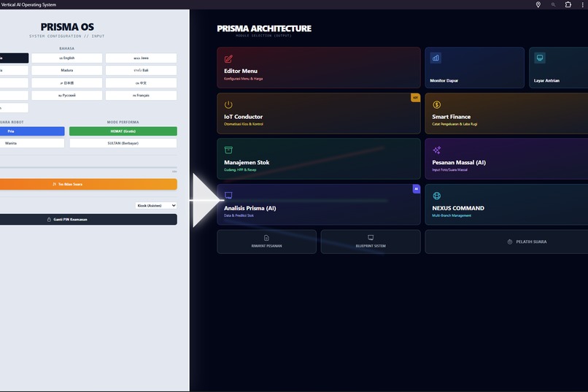Click the pencil icon on Editor Menu card
The height and width of the screenshot is (392, 588).
[228, 59]
